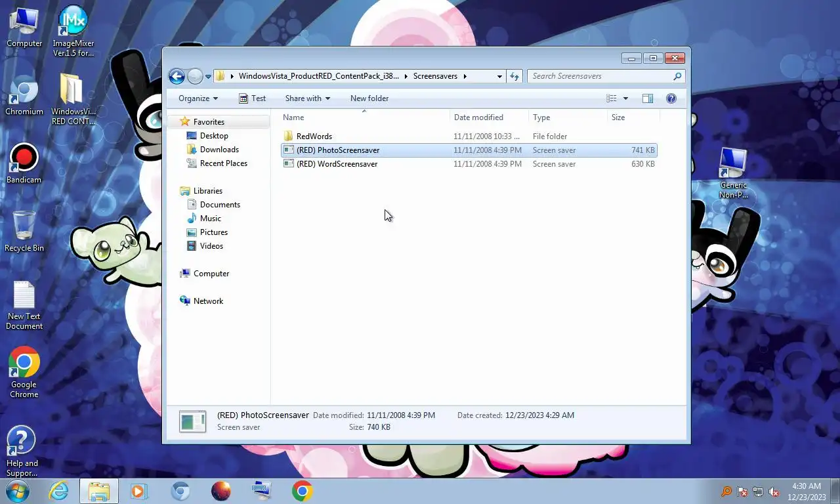This screenshot has width=840, height=504.
Task: Go back using the Explorer Back arrow
Action: point(177,76)
